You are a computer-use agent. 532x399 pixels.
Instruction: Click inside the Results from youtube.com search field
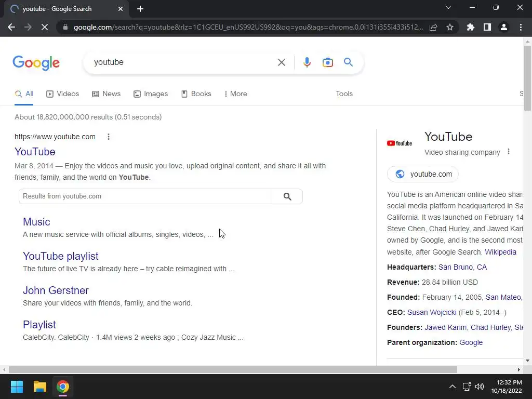145,196
